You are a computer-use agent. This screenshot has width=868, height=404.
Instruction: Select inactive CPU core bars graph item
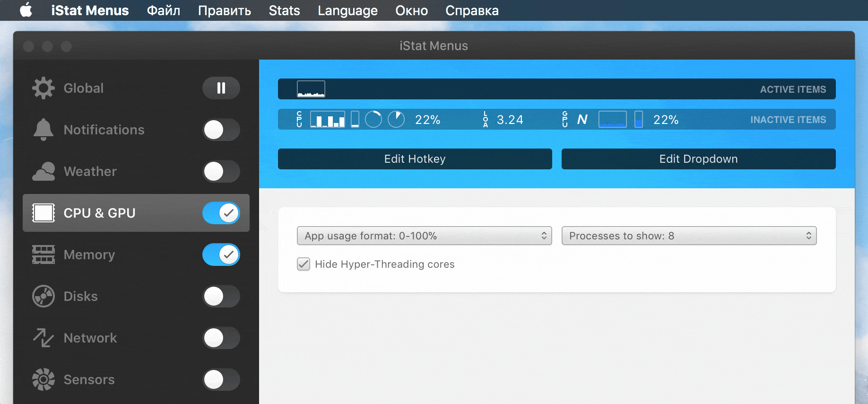[x=328, y=119]
